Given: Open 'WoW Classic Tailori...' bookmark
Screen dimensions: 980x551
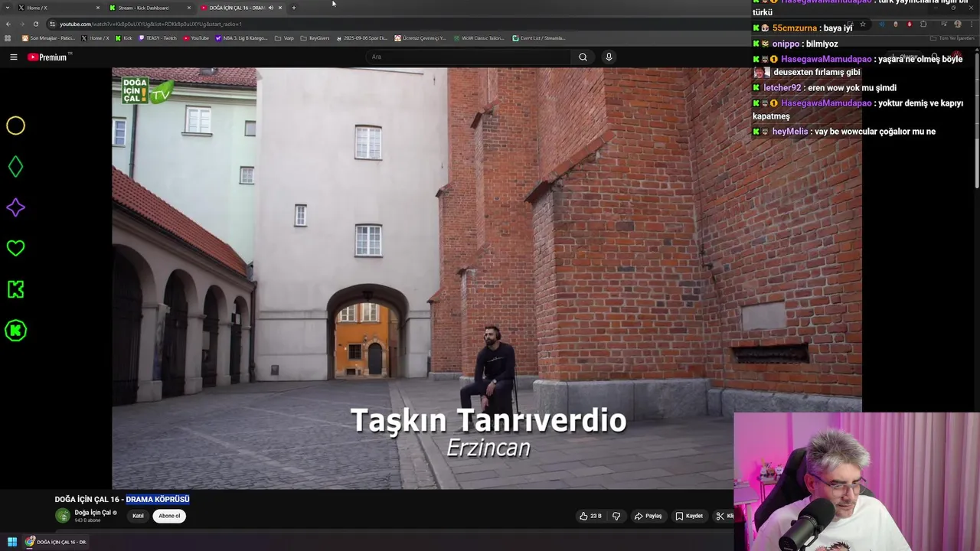Looking at the screenshot, I should [479, 38].
